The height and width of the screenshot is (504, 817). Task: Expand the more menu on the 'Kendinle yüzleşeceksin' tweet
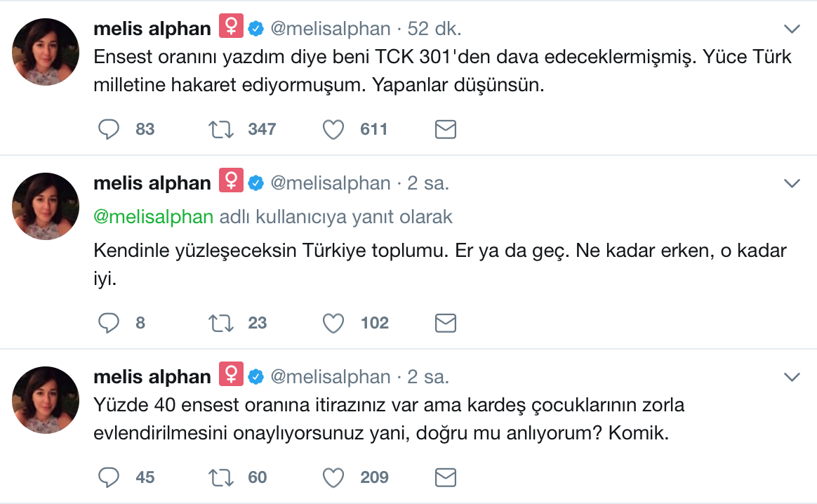(792, 183)
